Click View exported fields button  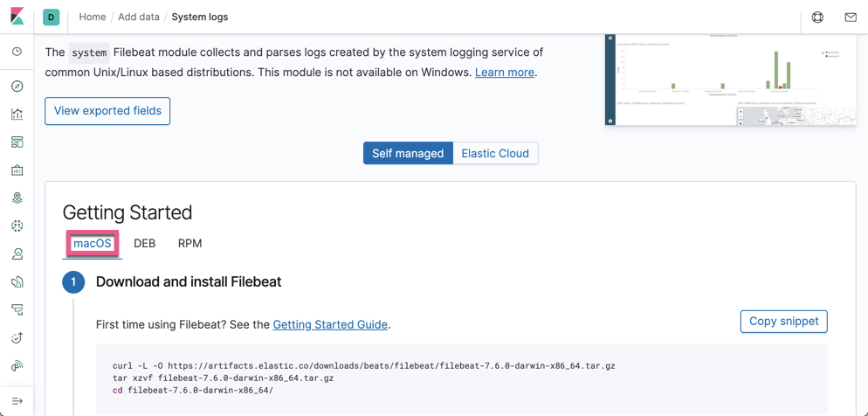[x=107, y=111]
